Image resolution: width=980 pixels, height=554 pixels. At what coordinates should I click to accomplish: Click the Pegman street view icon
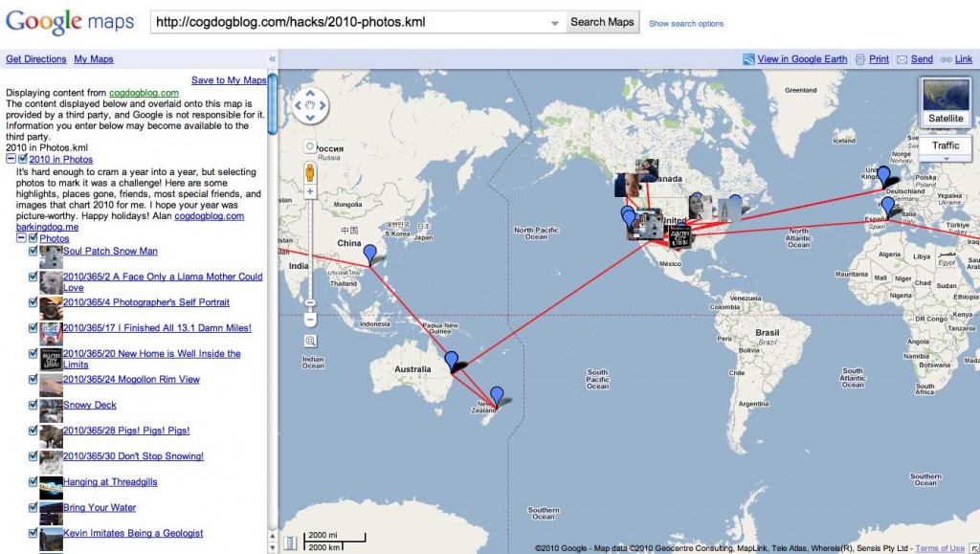coord(310,174)
